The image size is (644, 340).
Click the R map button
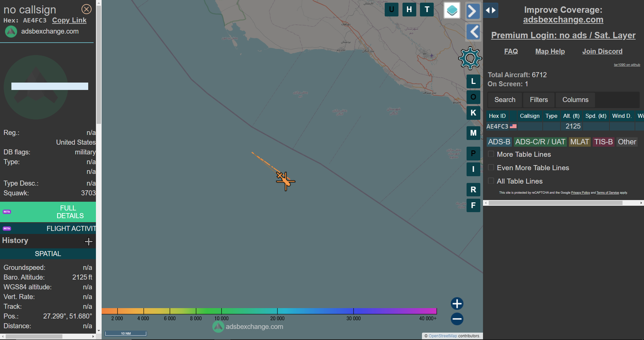pos(473,190)
